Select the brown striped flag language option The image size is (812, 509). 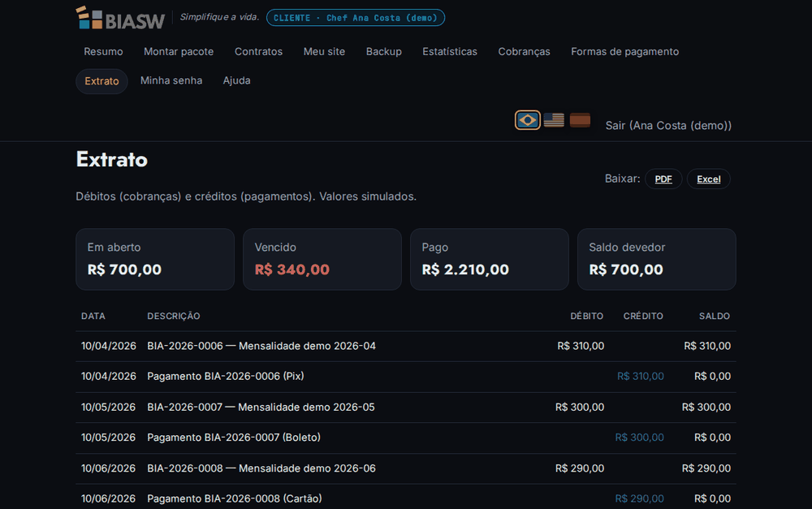click(580, 120)
